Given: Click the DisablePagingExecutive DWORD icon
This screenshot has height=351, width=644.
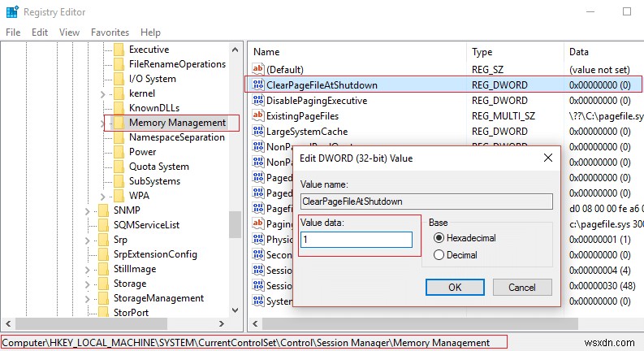Looking at the screenshot, I should 258,100.
